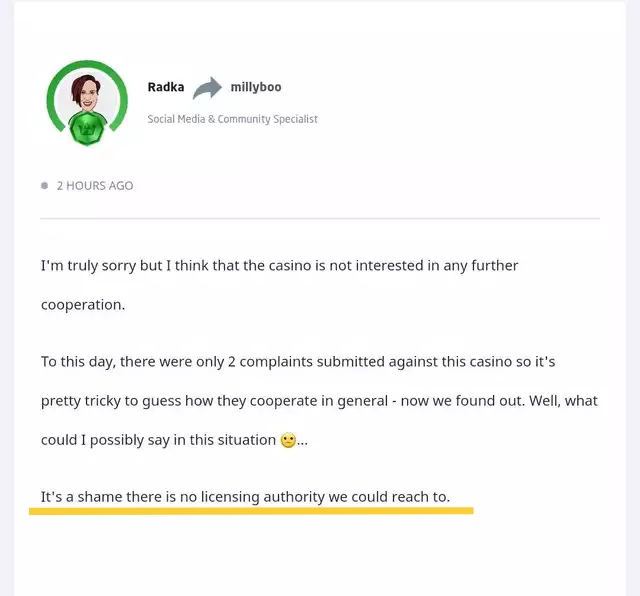Open Radka's profile via her username
The width and height of the screenshot is (640, 596).
(x=166, y=87)
